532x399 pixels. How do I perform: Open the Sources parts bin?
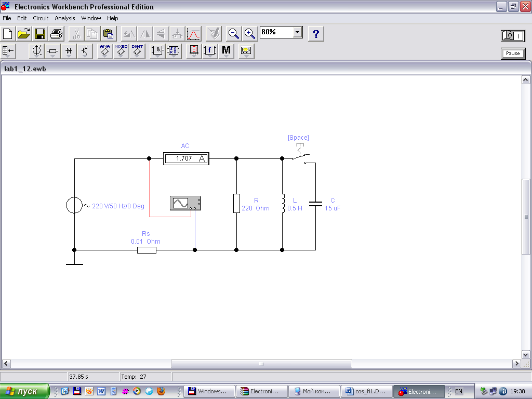point(36,51)
